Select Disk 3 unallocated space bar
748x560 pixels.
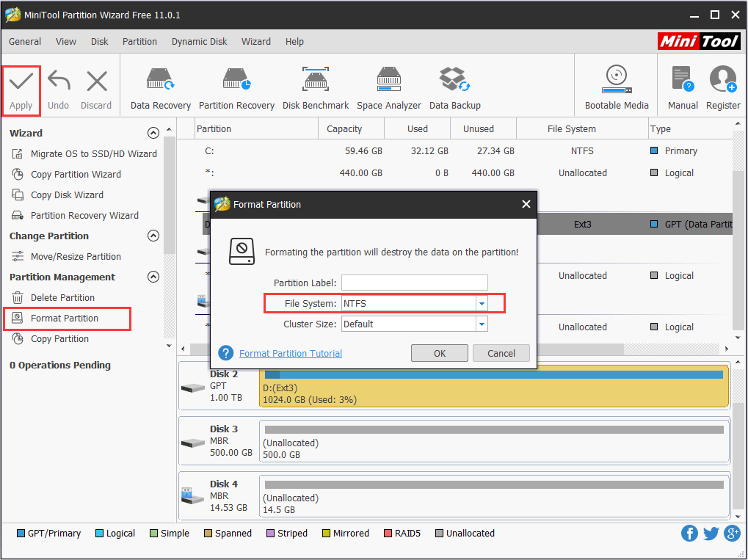click(494, 441)
